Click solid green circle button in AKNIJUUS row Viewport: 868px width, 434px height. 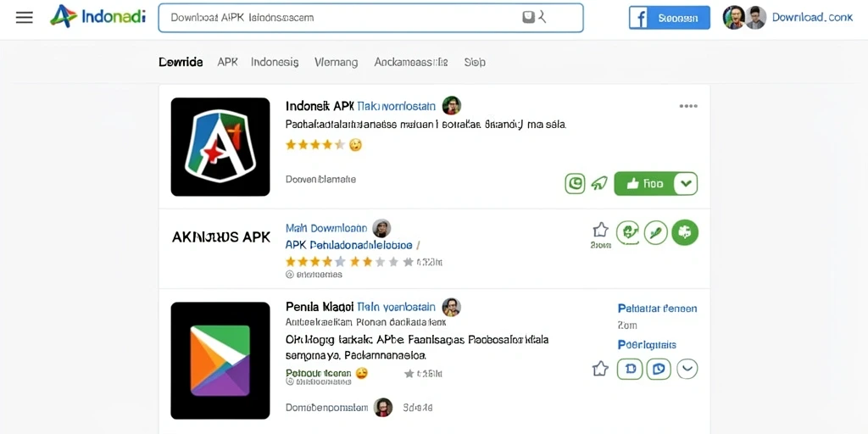click(x=685, y=232)
